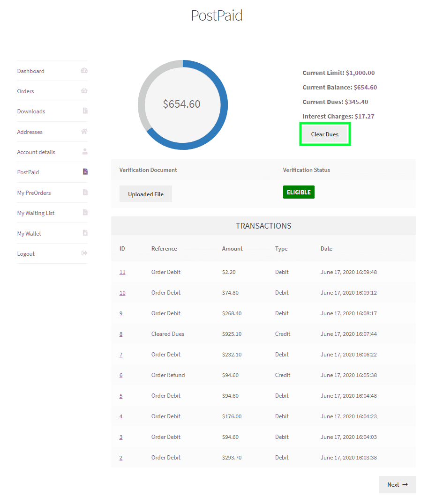Image resolution: width=428 pixels, height=504 pixels.
Task: Open My Wallet sidebar link
Action: pos(29,234)
